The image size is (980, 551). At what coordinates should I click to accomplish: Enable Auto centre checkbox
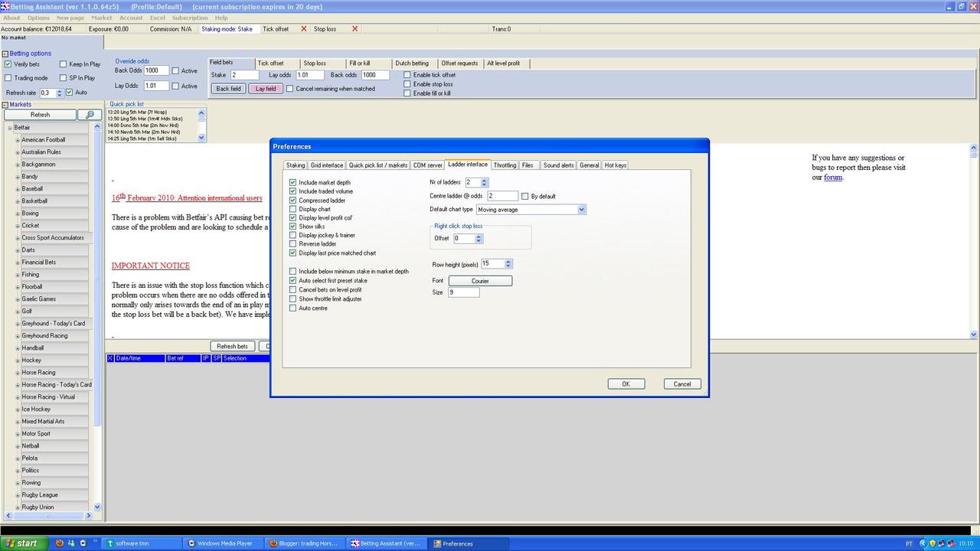[293, 308]
